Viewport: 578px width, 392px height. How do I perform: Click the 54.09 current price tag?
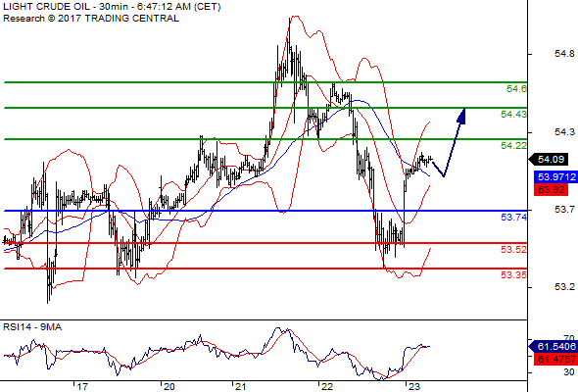549,160
